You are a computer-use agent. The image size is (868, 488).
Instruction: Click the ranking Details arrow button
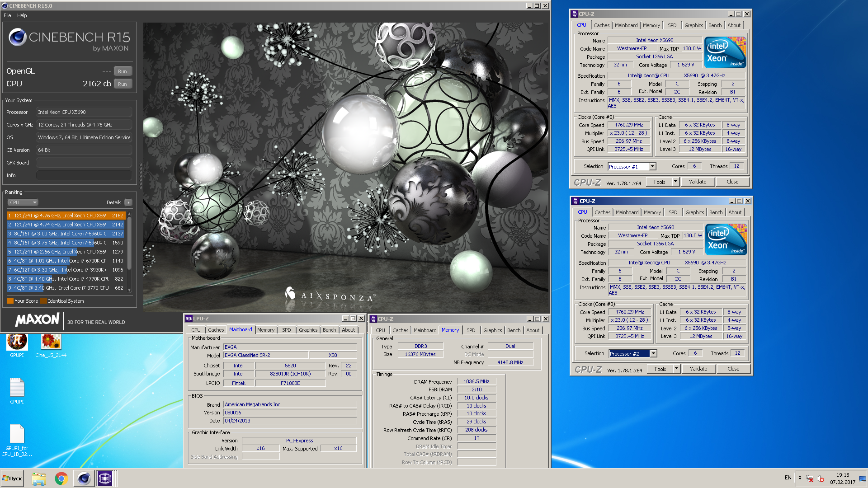(128, 202)
